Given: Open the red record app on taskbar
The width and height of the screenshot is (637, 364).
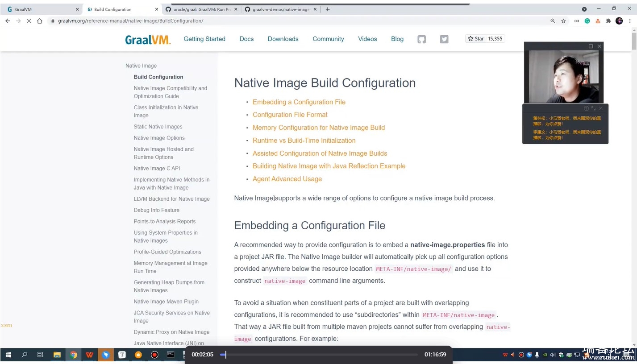Looking at the screenshot, I should pyautogui.click(x=154, y=355).
